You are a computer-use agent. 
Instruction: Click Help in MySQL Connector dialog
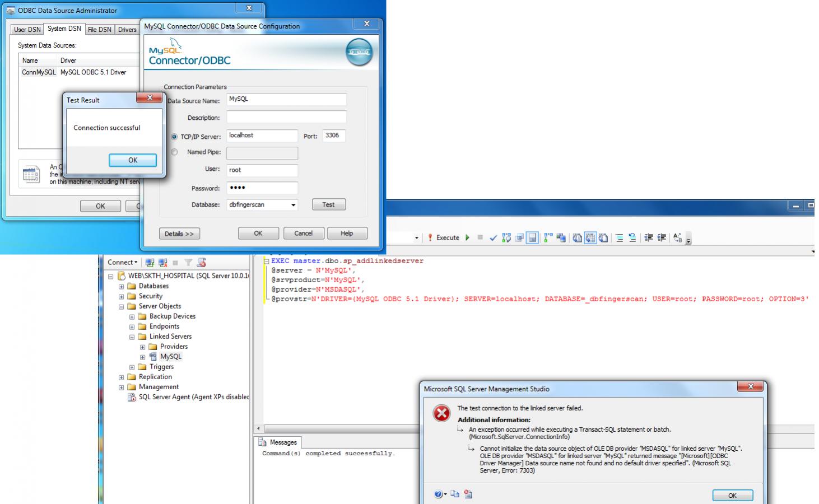[347, 234]
